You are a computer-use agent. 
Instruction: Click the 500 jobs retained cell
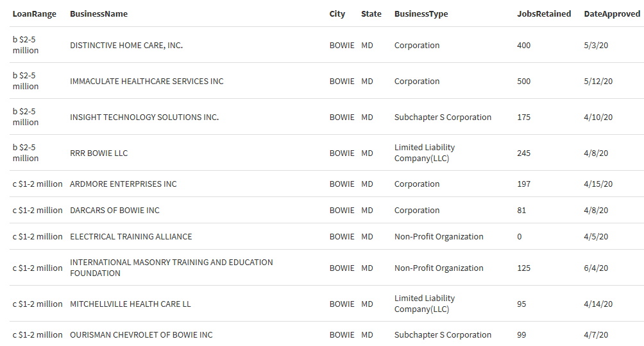[524, 82]
